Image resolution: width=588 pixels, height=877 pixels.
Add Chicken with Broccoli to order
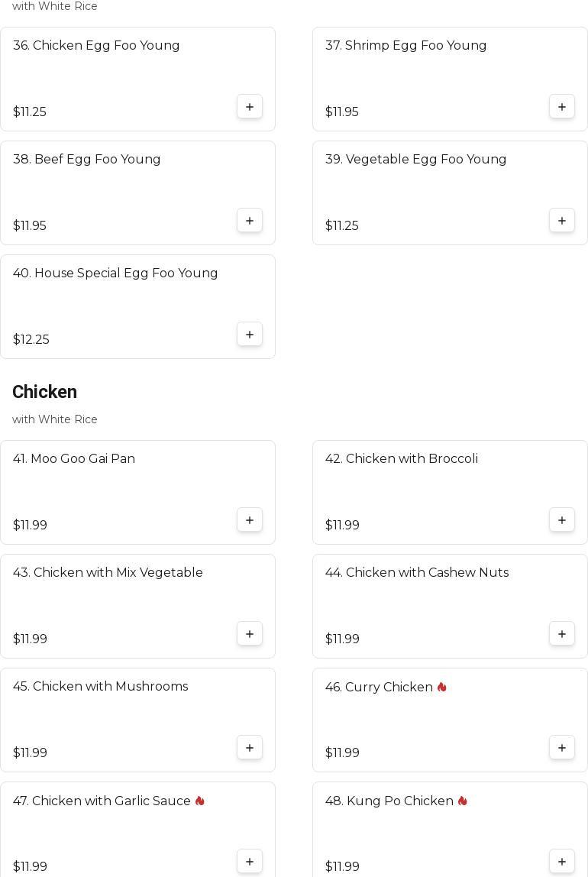[562, 520]
